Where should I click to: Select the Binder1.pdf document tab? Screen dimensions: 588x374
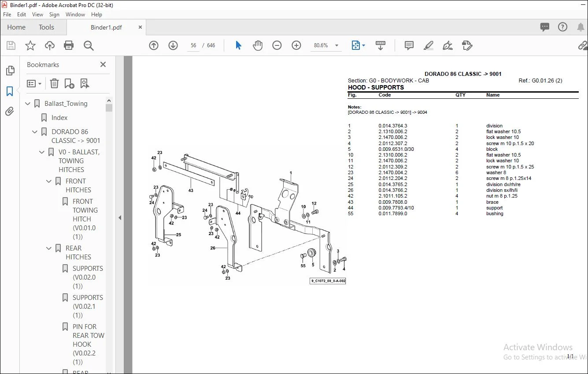point(106,27)
